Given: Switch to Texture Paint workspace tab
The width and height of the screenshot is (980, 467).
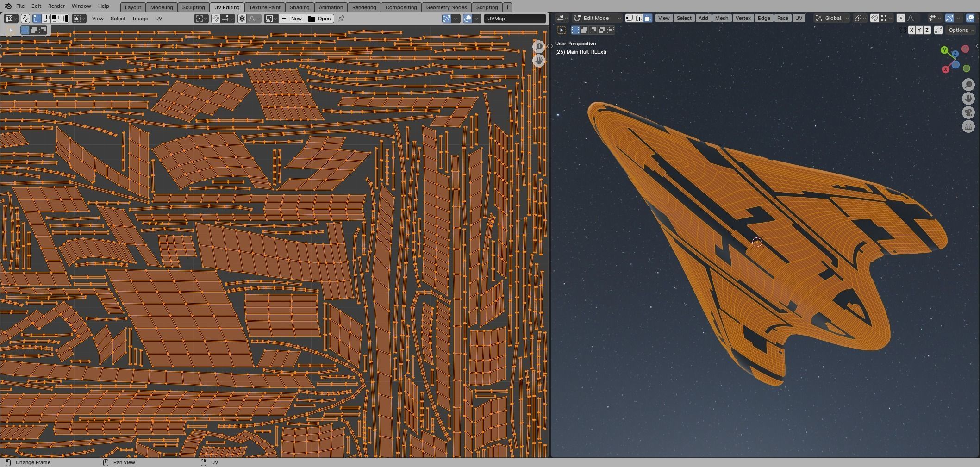Looking at the screenshot, I should [x=265, y=7].
